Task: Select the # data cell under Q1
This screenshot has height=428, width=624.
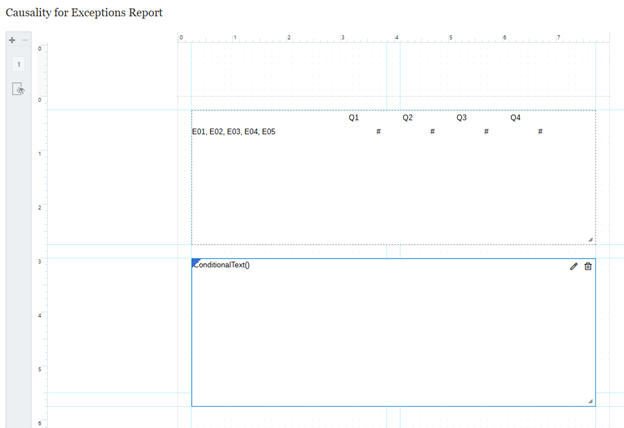Action: pos(378,132)
